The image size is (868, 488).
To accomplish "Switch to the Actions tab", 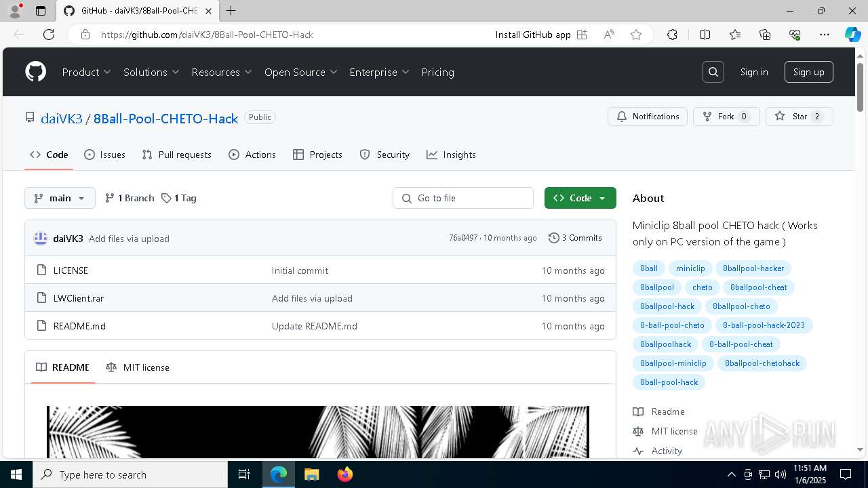I will pyautogui.click(x=252, y=155).
